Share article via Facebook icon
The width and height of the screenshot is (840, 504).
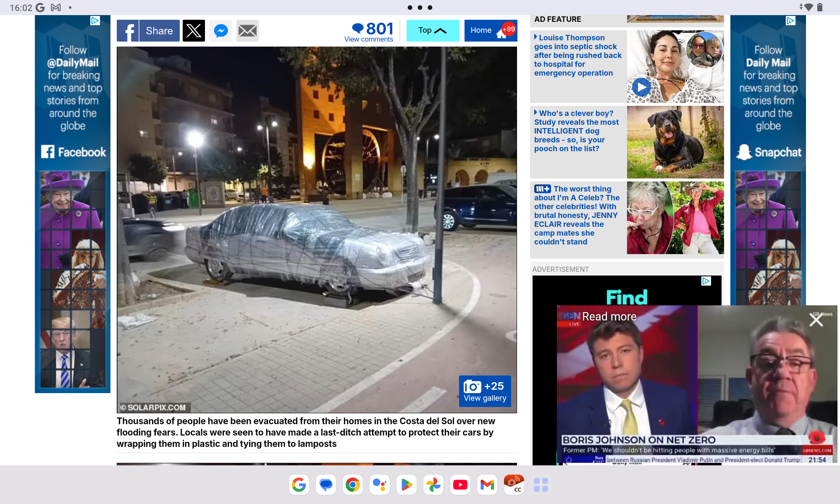tap(128, 31)
